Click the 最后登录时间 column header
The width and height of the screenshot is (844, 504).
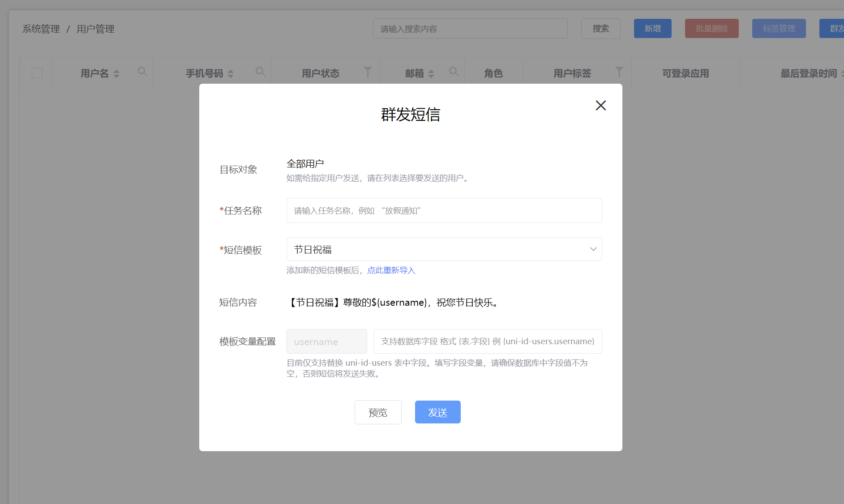coord(809,73)
